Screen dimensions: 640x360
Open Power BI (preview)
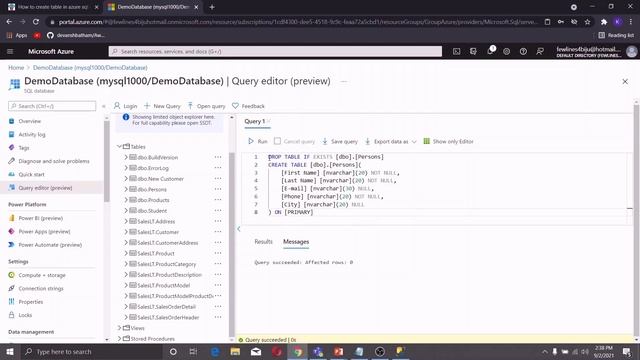[x=40, y=218]
